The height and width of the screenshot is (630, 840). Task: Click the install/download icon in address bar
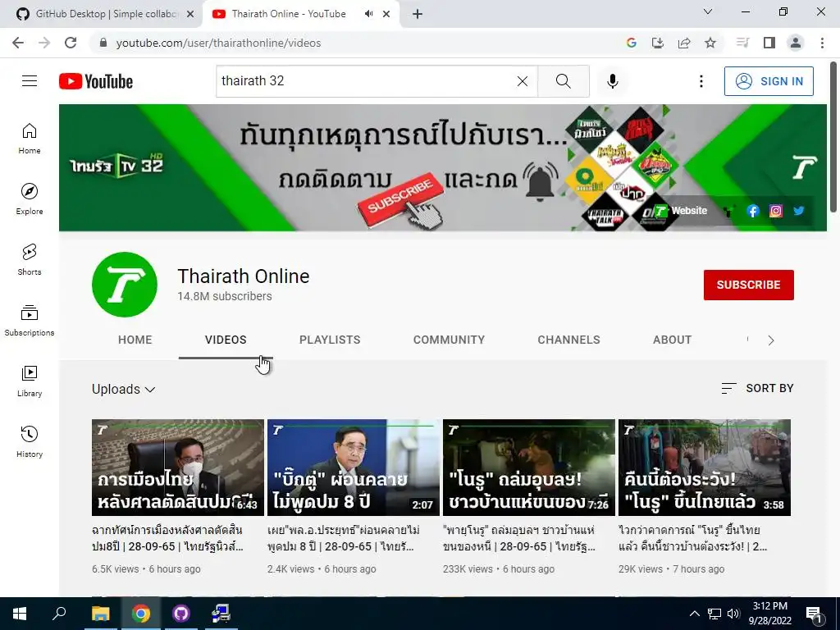pyautogui.click(x=658, y=43)
